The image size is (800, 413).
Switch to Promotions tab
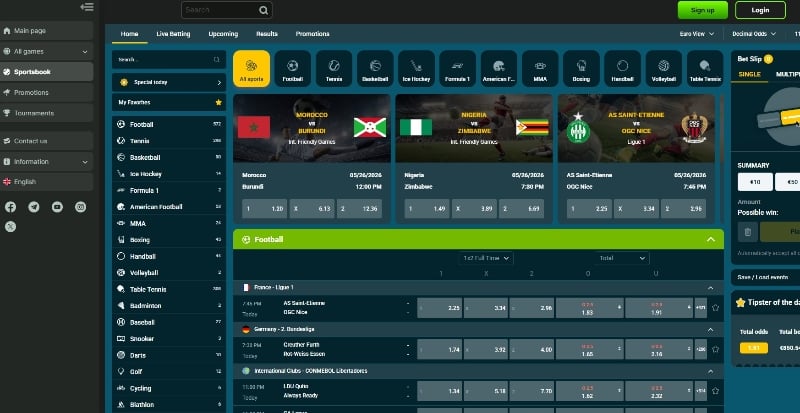coord(312,34)
